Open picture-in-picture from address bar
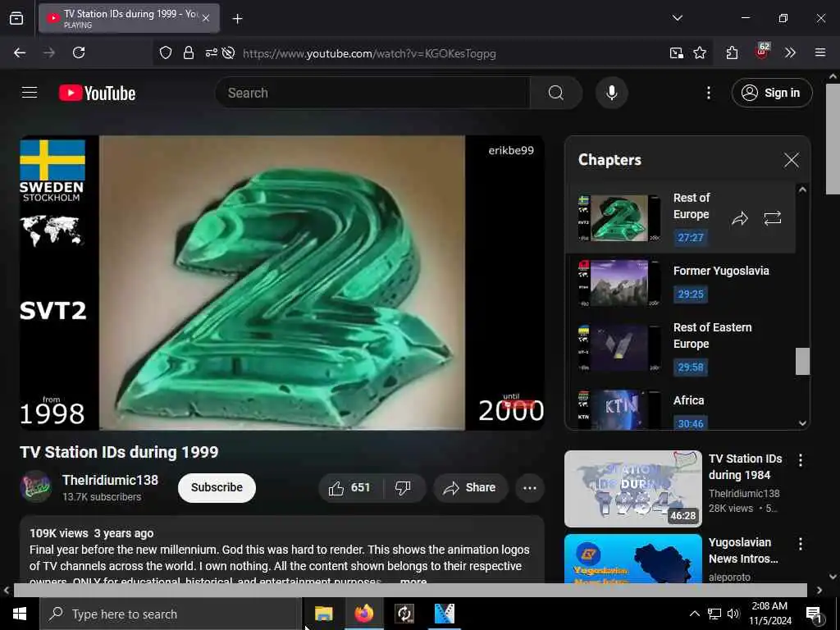Viewport: 840px width, 630px height. (676, 52)
